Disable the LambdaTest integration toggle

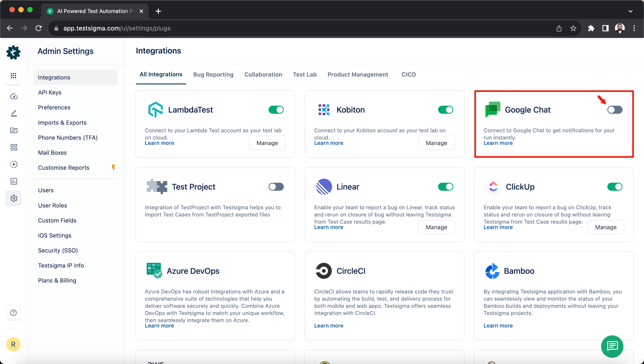pyautogui.click(x=276, y=110)
